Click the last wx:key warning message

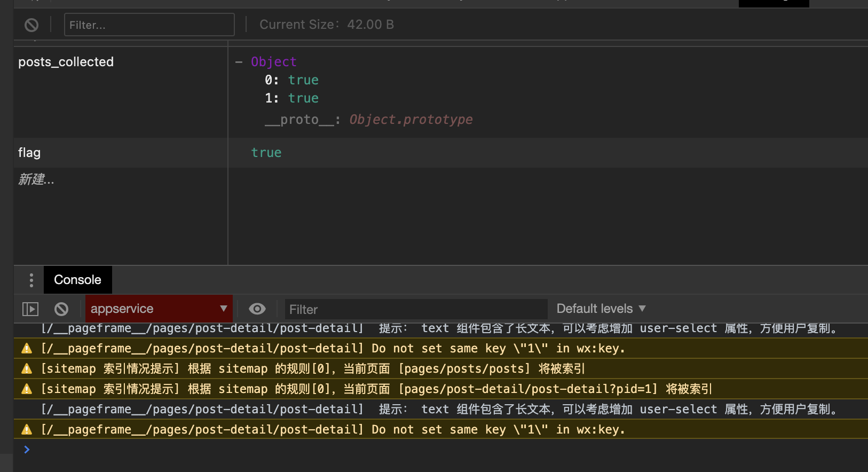441,430
